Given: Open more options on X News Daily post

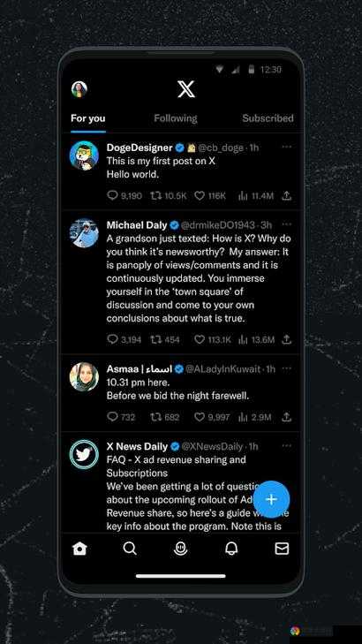Looking at the screenshot, I should (287, 445).
